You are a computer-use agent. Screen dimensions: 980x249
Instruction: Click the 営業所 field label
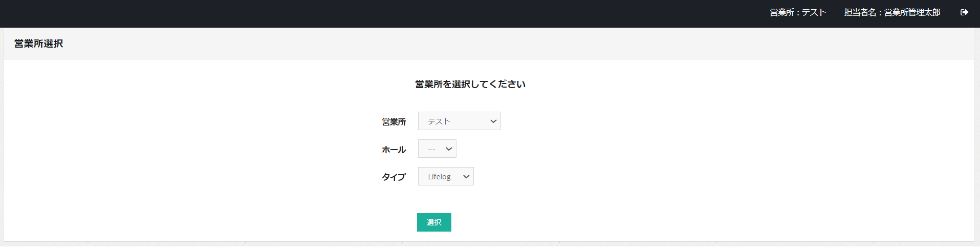coord(394,122)
